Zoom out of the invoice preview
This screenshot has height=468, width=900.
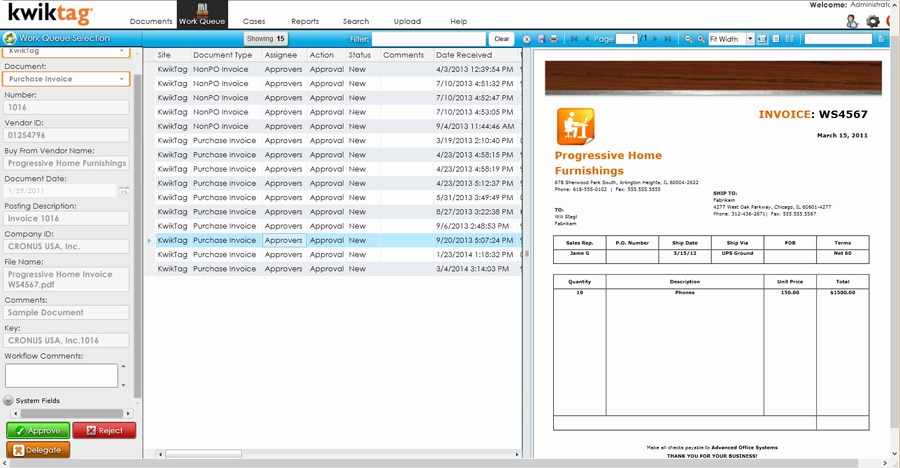click(x=688, y=39)
